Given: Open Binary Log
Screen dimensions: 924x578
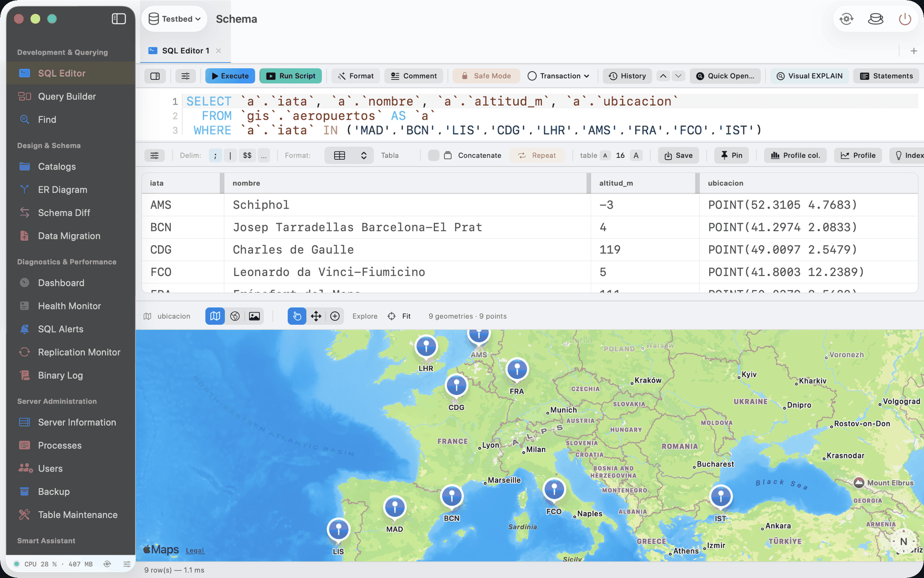Looking at the screenshot, I should [x=70, y=375].
